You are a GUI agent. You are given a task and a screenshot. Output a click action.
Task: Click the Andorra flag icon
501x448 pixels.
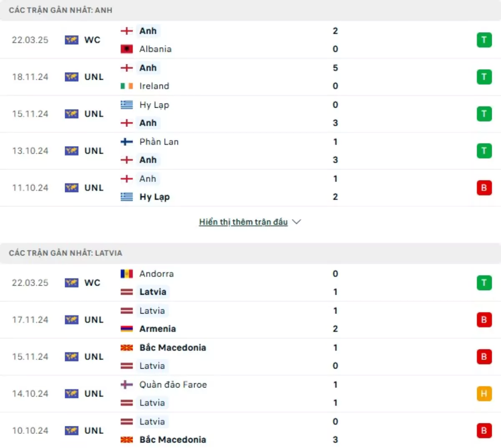coord(127,274)
